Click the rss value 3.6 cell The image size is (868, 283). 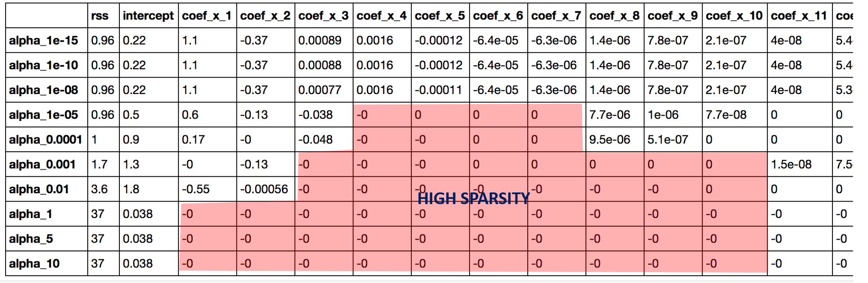tap(99, 189)
